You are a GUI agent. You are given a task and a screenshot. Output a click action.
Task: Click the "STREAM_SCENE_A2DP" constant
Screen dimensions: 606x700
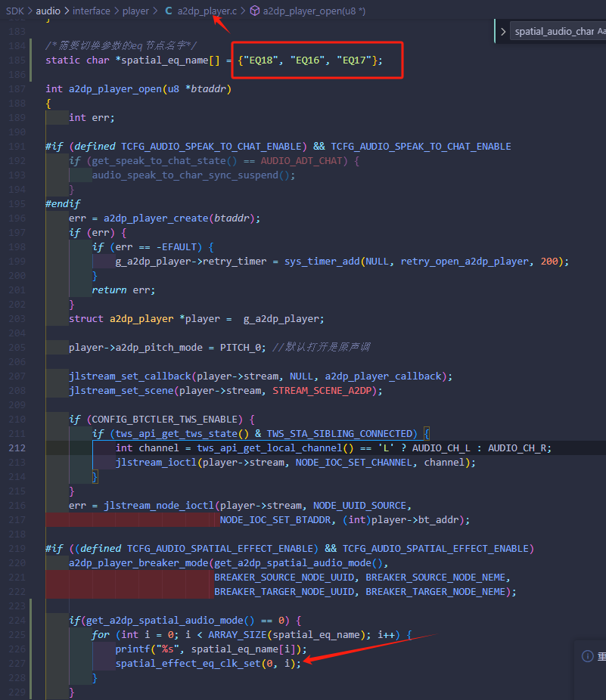click(322, 391)
